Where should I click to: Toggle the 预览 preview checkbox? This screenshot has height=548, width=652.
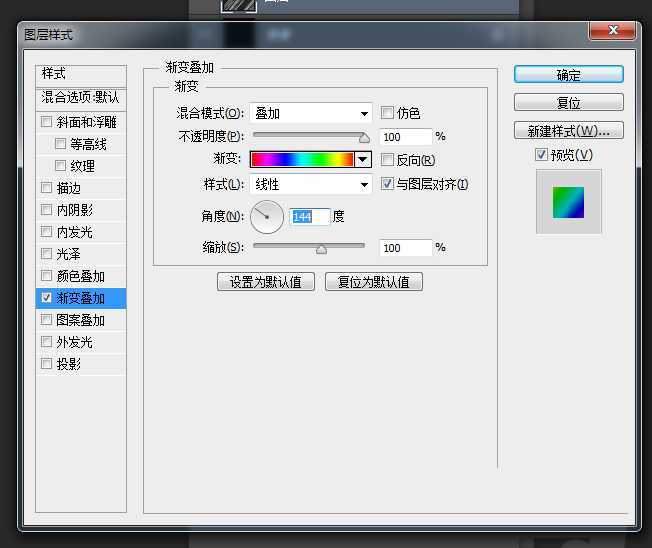[541, 155]
